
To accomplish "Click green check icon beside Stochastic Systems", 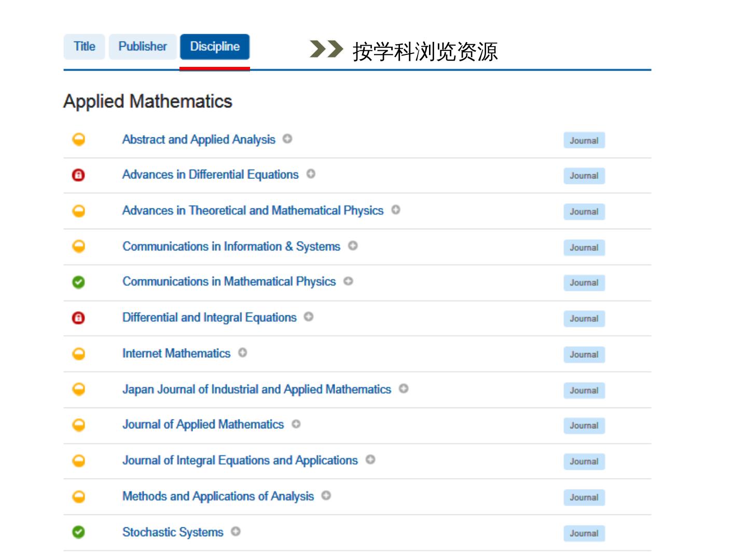I will coord(78,532).
